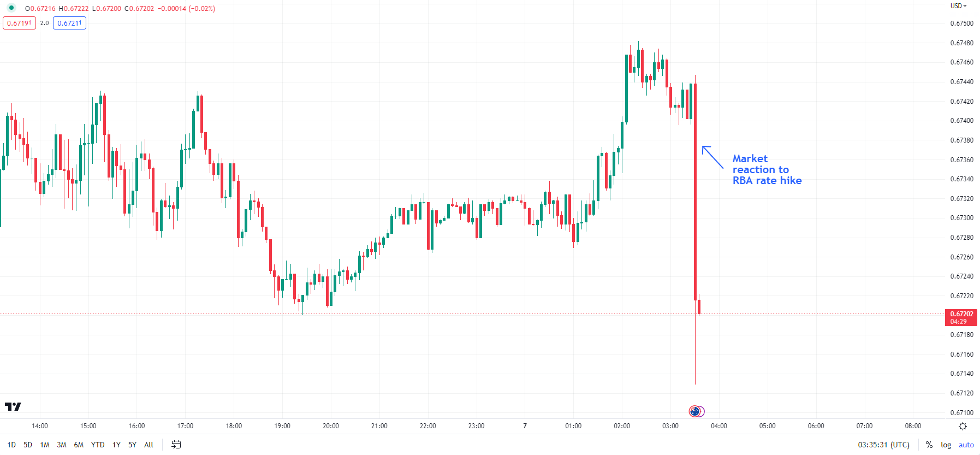Click the TradingView logo
This screenshot has width=980, height=455.
pos(13,406)
